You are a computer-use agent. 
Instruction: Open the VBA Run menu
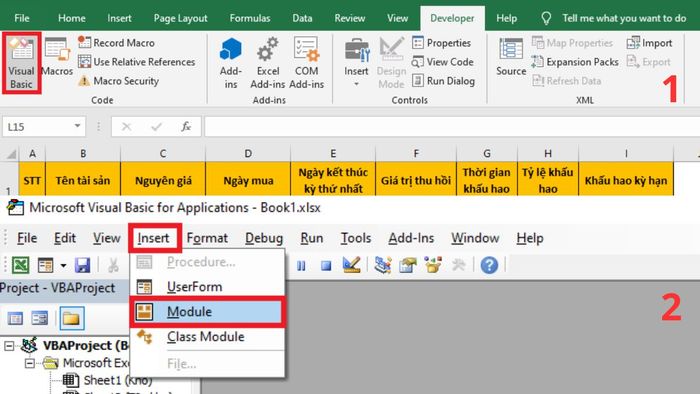(x=312, y=238)
